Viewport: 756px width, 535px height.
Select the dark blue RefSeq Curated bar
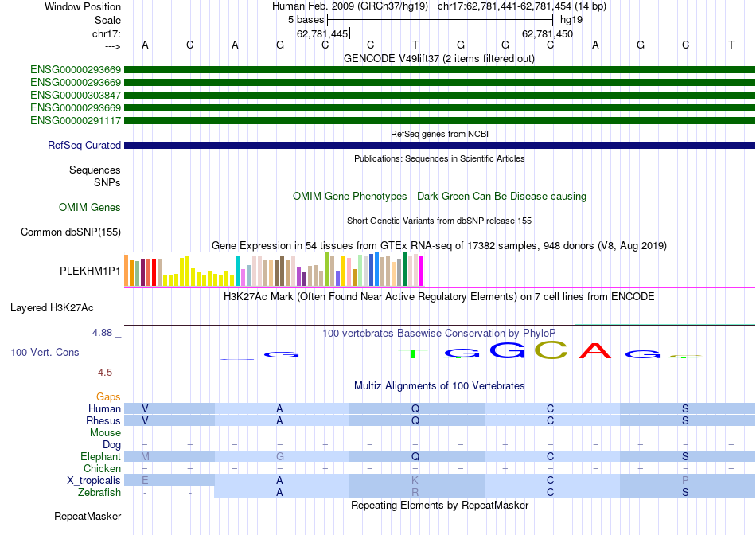439,145
